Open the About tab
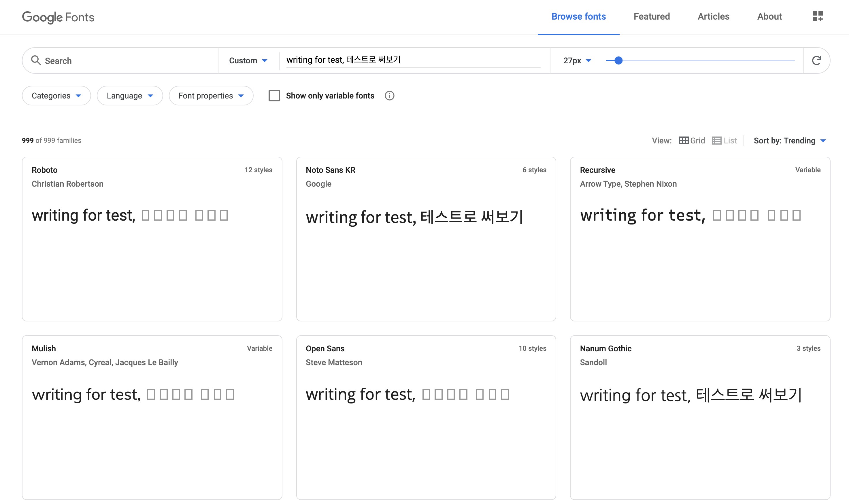849x504 pixels. click(x=769, y=16)
